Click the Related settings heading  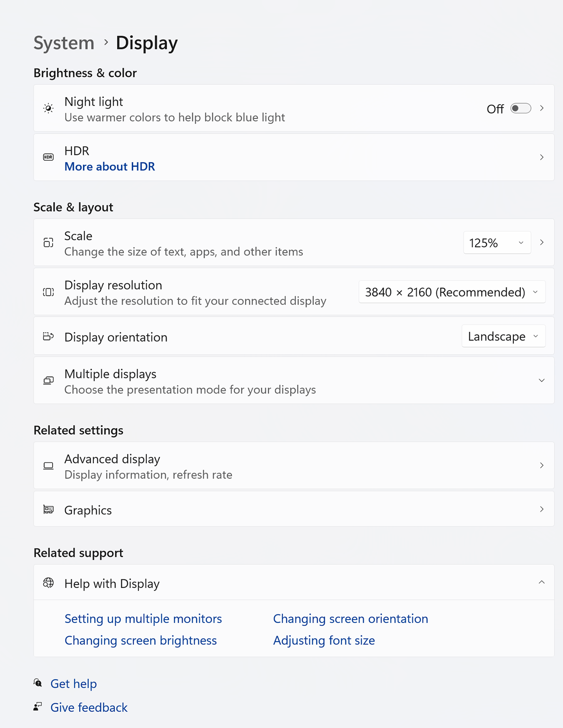tap(78, 430)
